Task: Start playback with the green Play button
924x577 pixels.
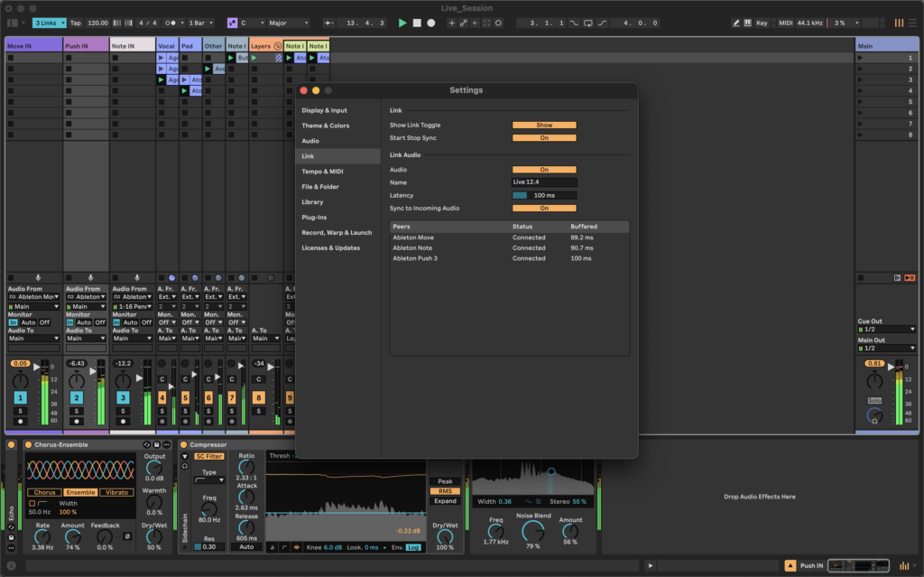Action: click(402, 23)
